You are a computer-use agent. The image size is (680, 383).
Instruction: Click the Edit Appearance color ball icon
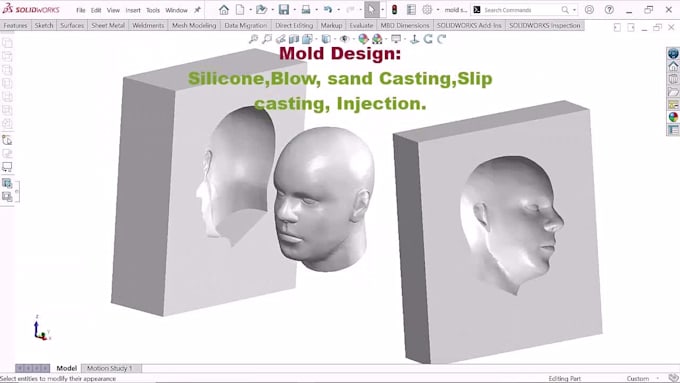tap(363, 39)
